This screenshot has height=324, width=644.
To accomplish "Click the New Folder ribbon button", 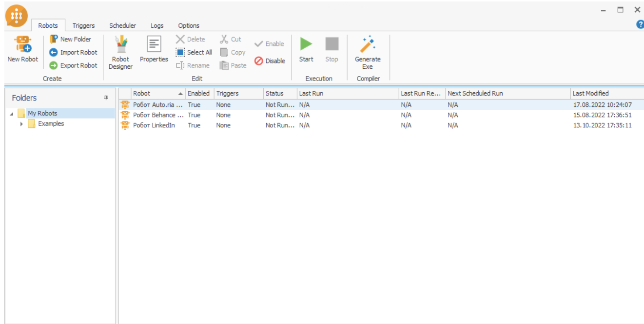I will pyautogui.click(x=71, y=39).
